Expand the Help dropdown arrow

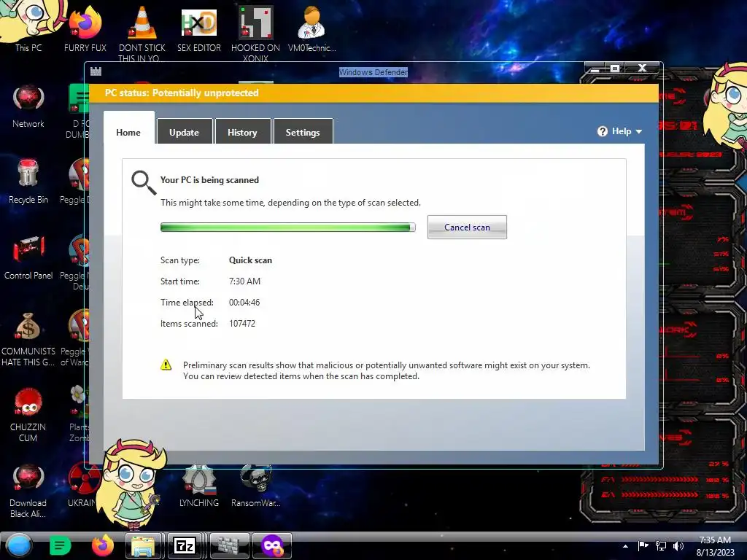(639, 131)
